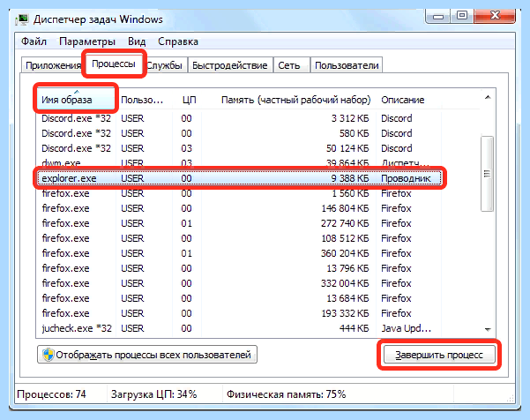The height and width of the screenshot is (420, 530).
Task: Select Discord.exe row using 50 124 КБ
Action: pos(239,148)
